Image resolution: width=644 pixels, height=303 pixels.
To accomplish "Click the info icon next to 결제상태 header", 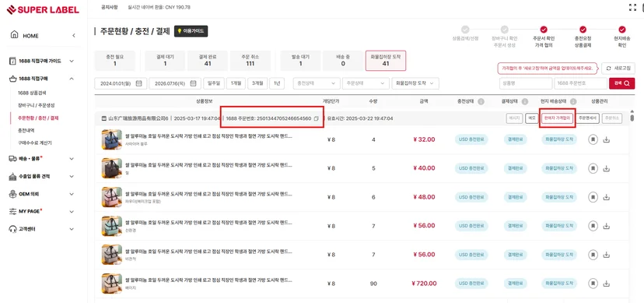I will pos(524,101).
